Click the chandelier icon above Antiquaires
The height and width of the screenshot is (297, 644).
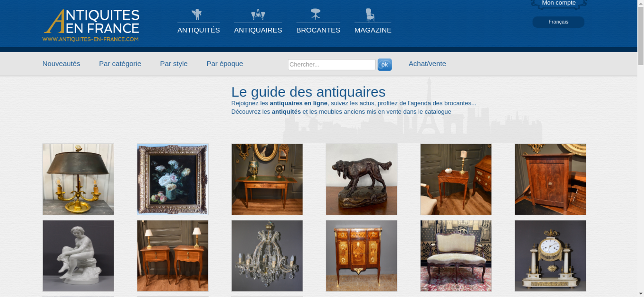(258, 14)
